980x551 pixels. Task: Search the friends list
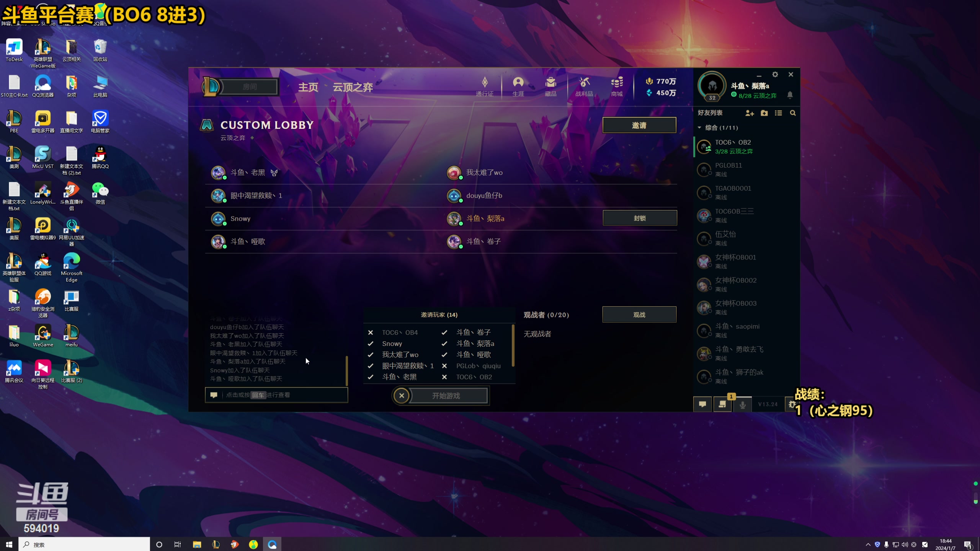tap(793, 113)
